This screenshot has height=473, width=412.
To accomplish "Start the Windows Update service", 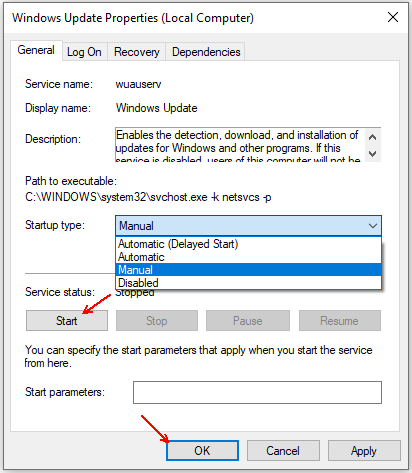I will pyautogui.click(x=67, y=321).
